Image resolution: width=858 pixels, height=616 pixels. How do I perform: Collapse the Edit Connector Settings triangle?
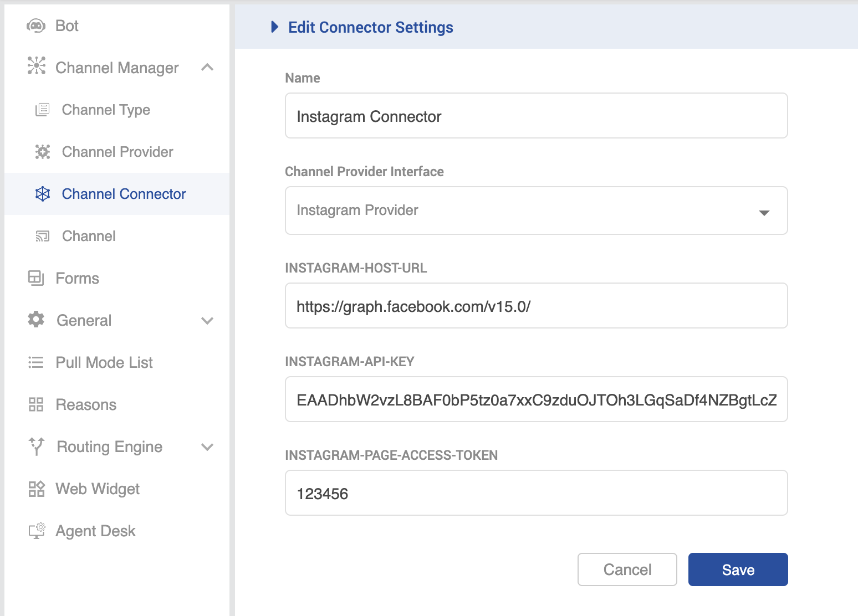click(x=274, y=27)
